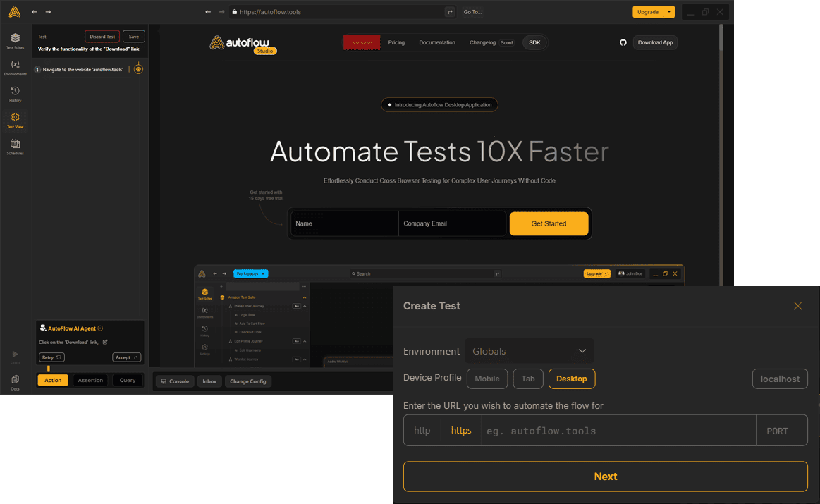
Task: Open the Upgrade dropdown arrow
Action: (669, 11)
